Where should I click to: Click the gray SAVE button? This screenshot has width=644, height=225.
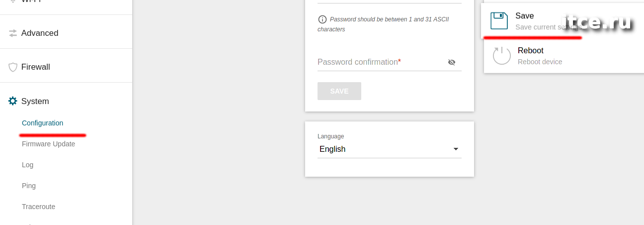click(x=339, y=91)
